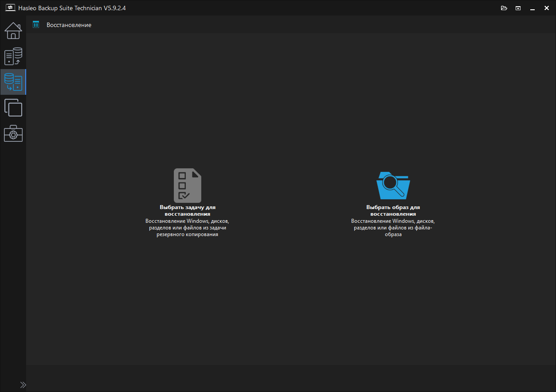556x392 pixels.
Task: Click the blue icon beside "Восстановление" header
Action: (36, 25)
